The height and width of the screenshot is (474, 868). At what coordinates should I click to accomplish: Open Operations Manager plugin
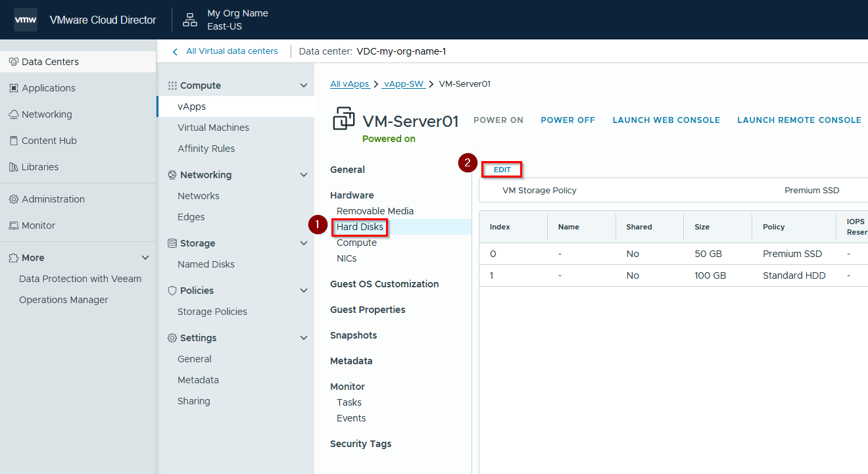(x=64, y=300)
